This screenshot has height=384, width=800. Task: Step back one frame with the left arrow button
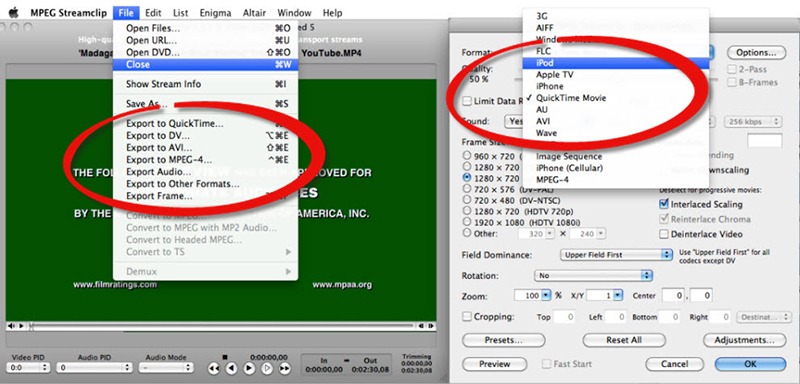[x=232, y=368]
